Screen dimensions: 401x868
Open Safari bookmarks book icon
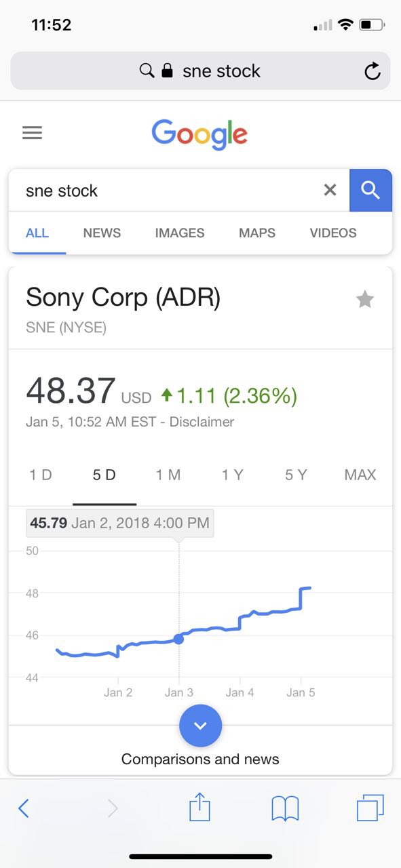285,808
